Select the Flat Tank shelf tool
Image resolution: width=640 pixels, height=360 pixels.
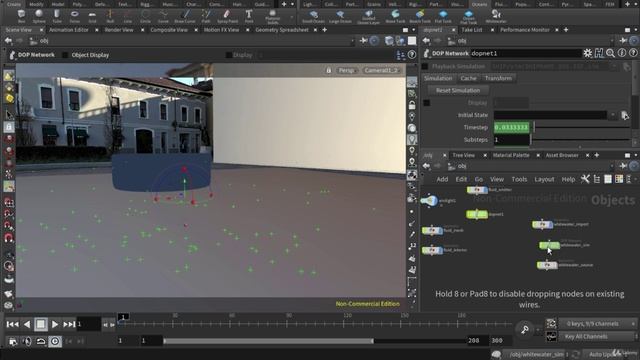point(443,16)
